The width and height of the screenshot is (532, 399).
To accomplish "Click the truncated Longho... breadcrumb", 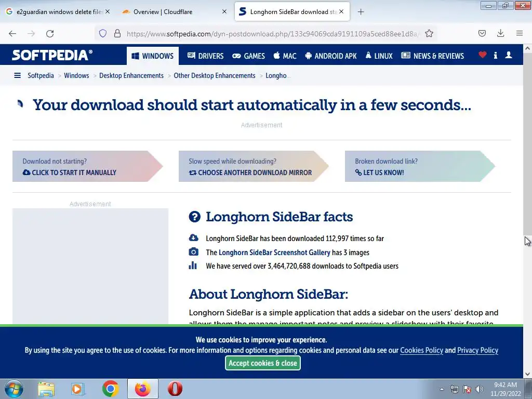I will (x=278, y=75).
